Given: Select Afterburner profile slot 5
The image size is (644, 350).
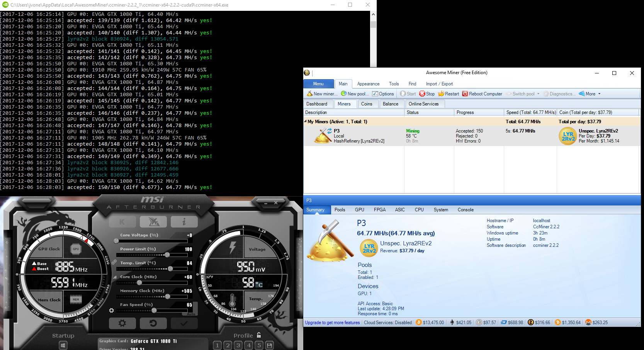Looking at the screenshot, I should click(x=259, y=345).
